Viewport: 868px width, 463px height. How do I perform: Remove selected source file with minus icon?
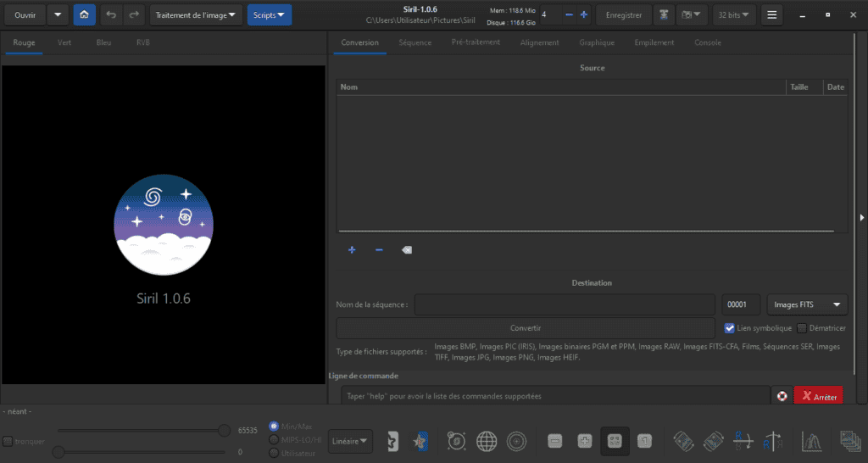[379, 250]
